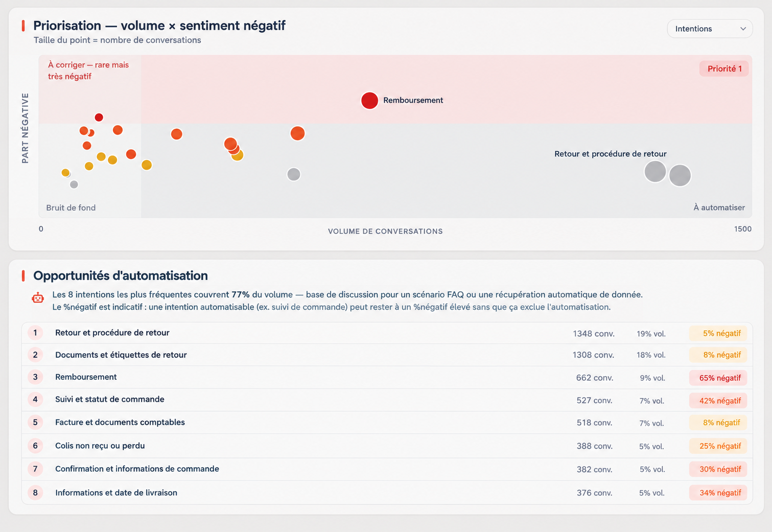The width and height of the screenshot is (772, 532).
Task: Click the 42% négatif badge
Action: click(x=718, y=401)
